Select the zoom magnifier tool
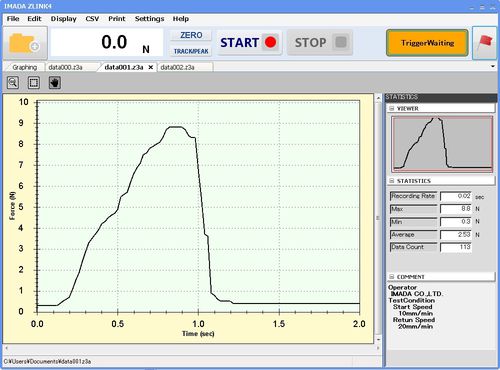 (13, 82)
